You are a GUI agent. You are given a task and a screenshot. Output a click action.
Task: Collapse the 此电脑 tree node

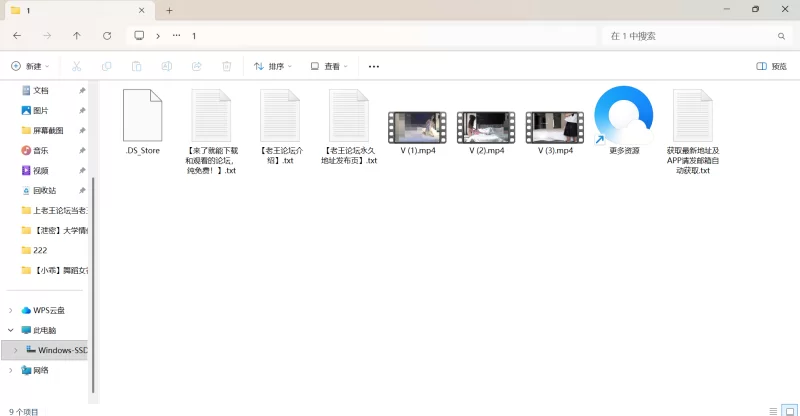[x=11, y=330]
